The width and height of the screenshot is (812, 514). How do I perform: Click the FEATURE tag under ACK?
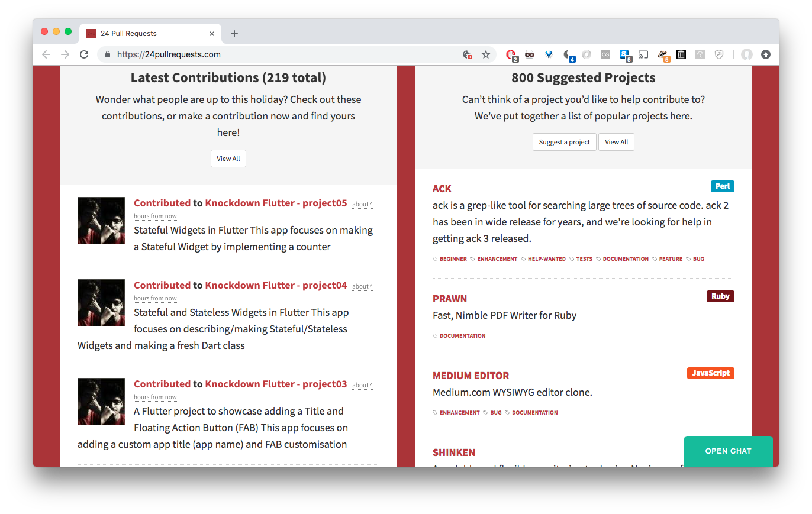(667, 259)
